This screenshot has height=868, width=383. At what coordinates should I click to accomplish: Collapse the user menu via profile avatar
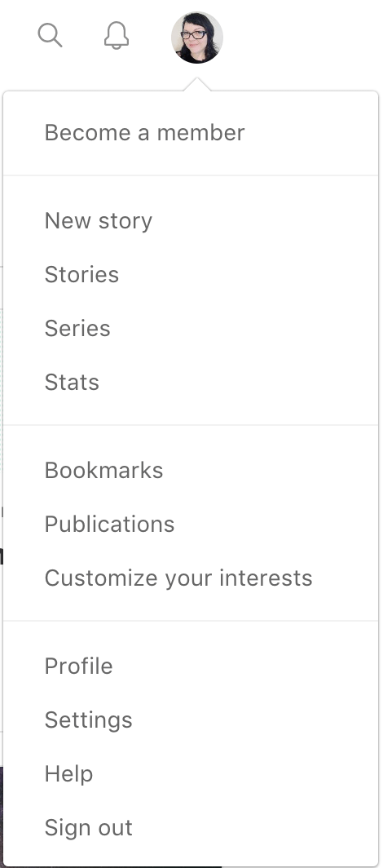pos(196,38)
